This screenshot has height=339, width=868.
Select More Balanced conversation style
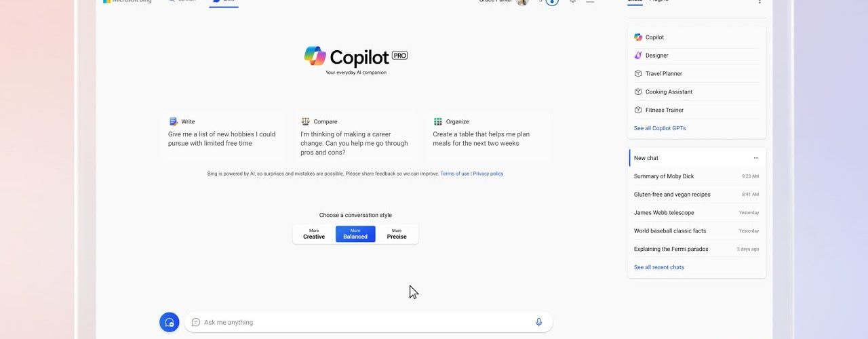tap(355, 234)
